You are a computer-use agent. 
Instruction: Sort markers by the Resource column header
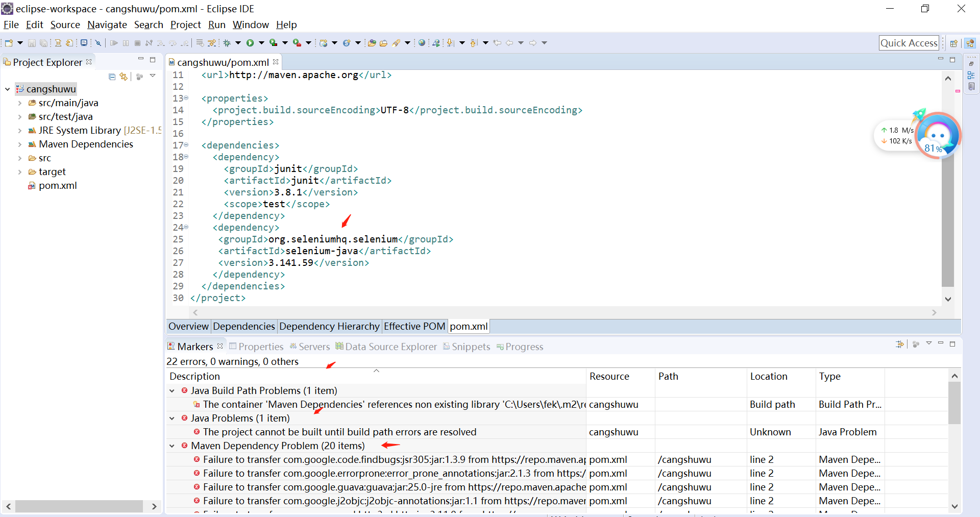coord(609,377)
